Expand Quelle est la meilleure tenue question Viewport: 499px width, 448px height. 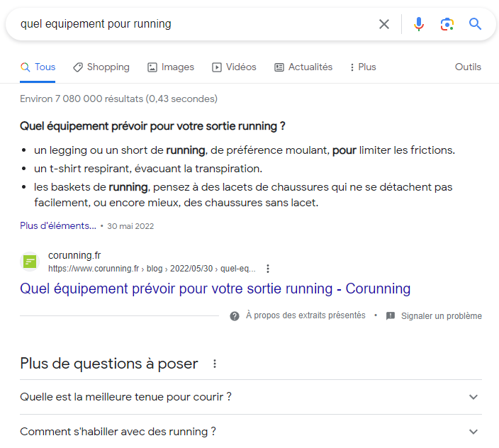coord(251,397)
